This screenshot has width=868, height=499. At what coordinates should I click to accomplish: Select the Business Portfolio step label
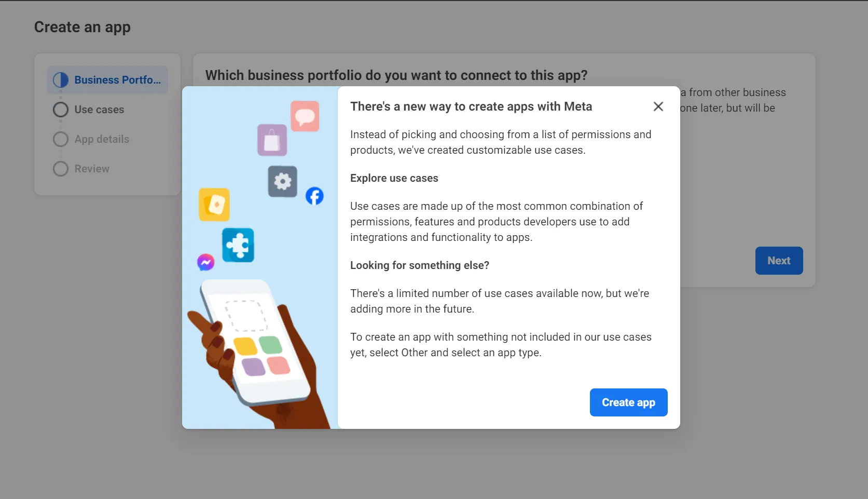click(x=117, y=80)
